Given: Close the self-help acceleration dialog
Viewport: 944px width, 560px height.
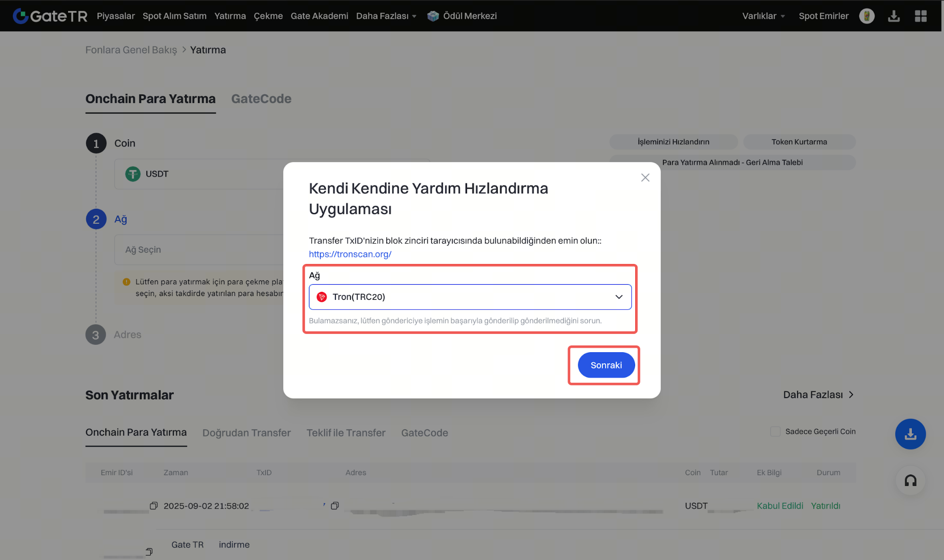Looking at the screenshot, I should (645, 178).
